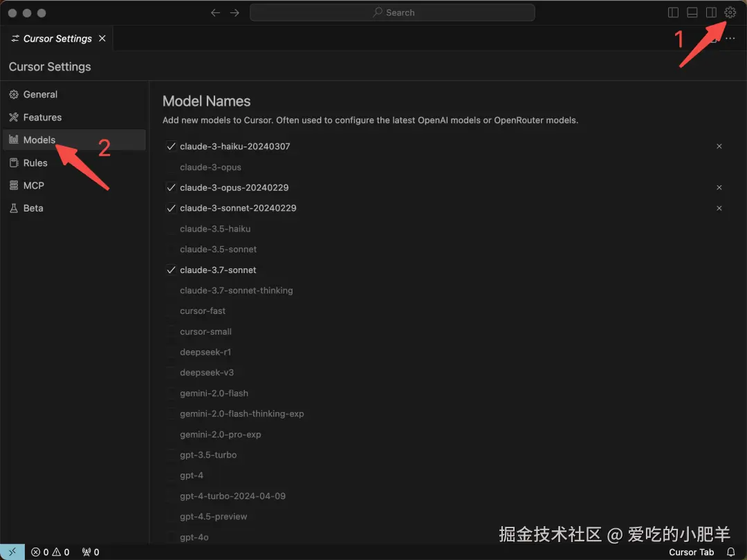
Task: Click Cursor Tab in the status bar
Action: 691,552
